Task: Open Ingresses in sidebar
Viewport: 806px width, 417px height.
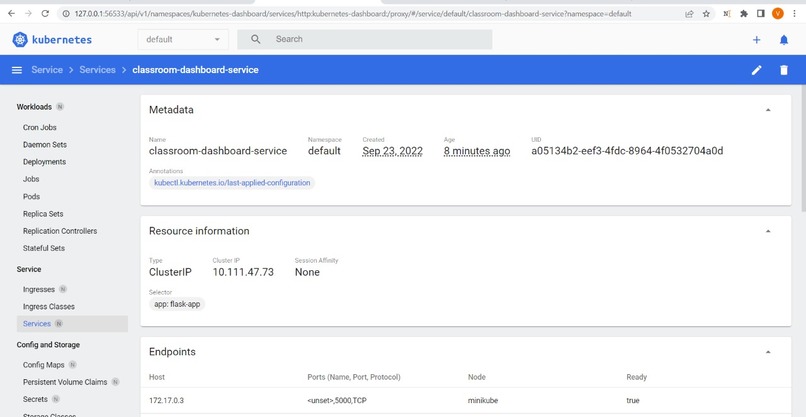Action: (x=39, y=289)
